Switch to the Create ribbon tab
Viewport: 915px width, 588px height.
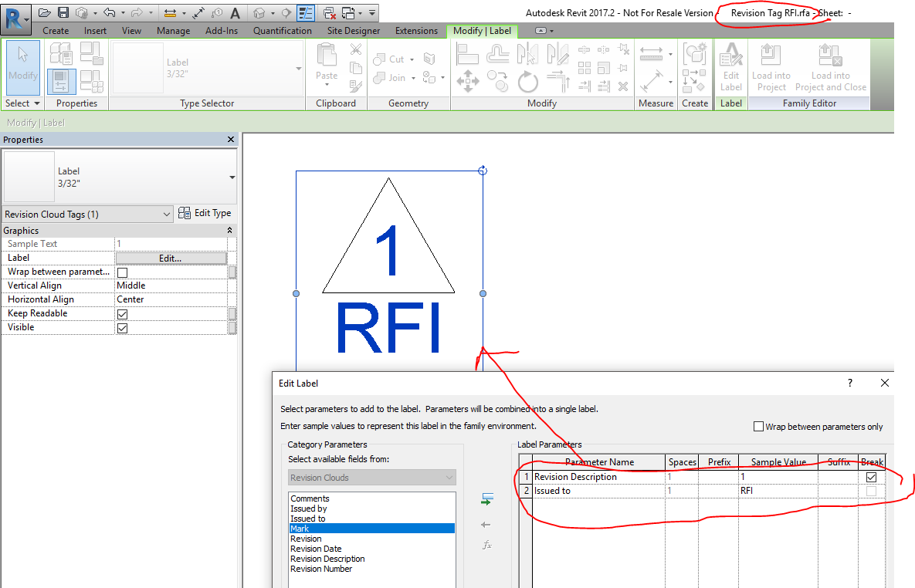click(x=56, y=31)
